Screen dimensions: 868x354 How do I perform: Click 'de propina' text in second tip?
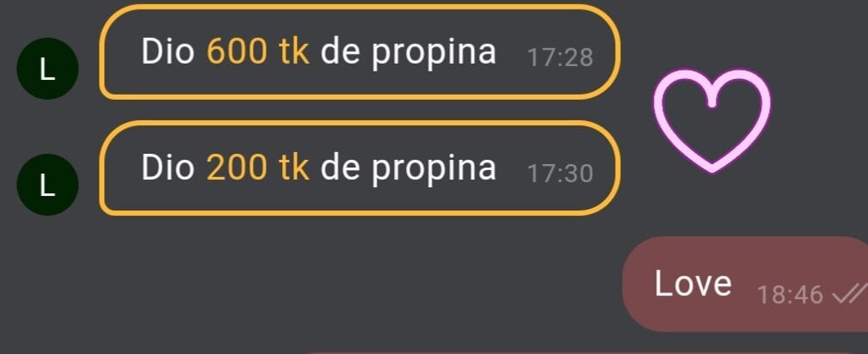[x=408, y=169]
